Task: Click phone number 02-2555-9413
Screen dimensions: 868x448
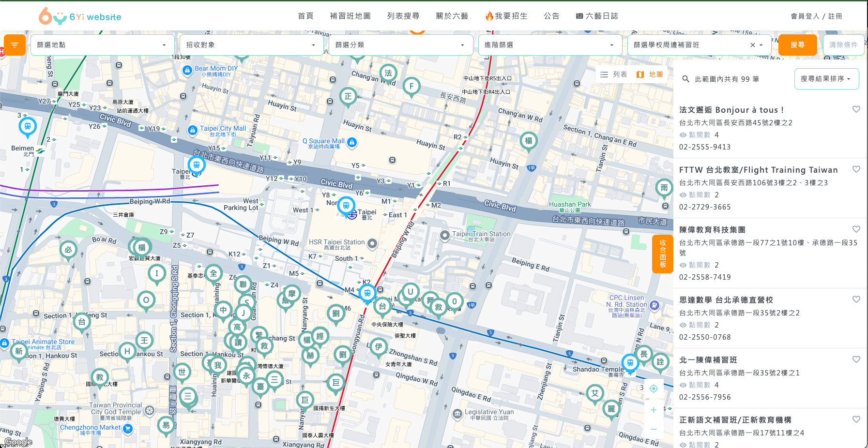Action: 705,147
